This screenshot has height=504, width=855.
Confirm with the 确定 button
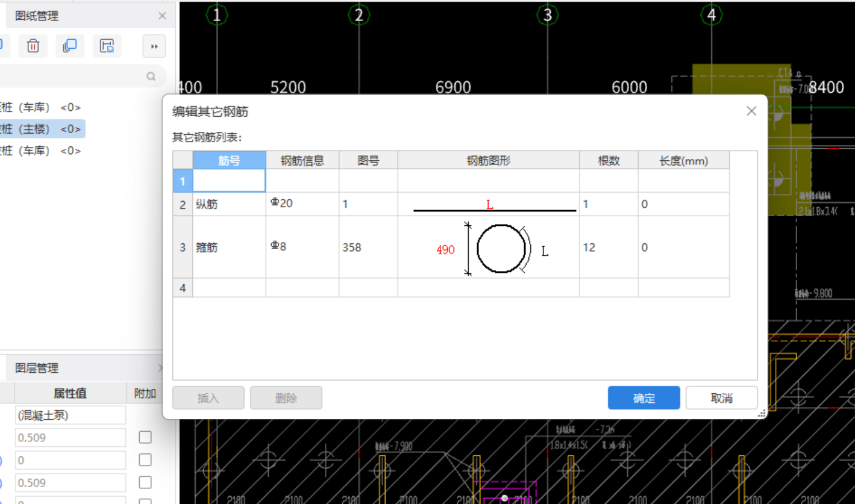click(x=644, y=398)
